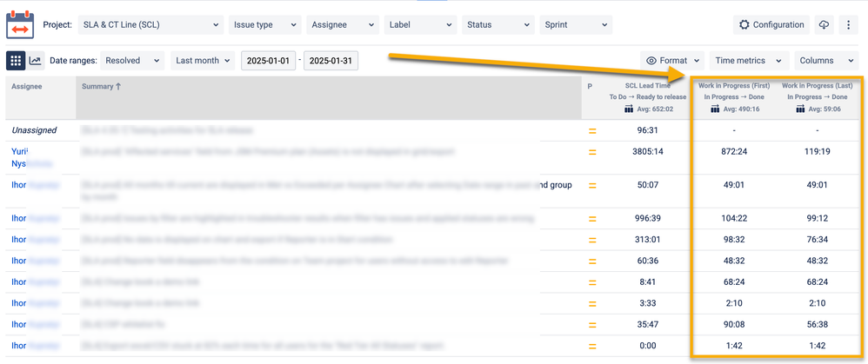The height and width of the screenshot is (364, 868).
Task: Click priority icon in the 3805:14 row
Action: [x=591, y=152]
